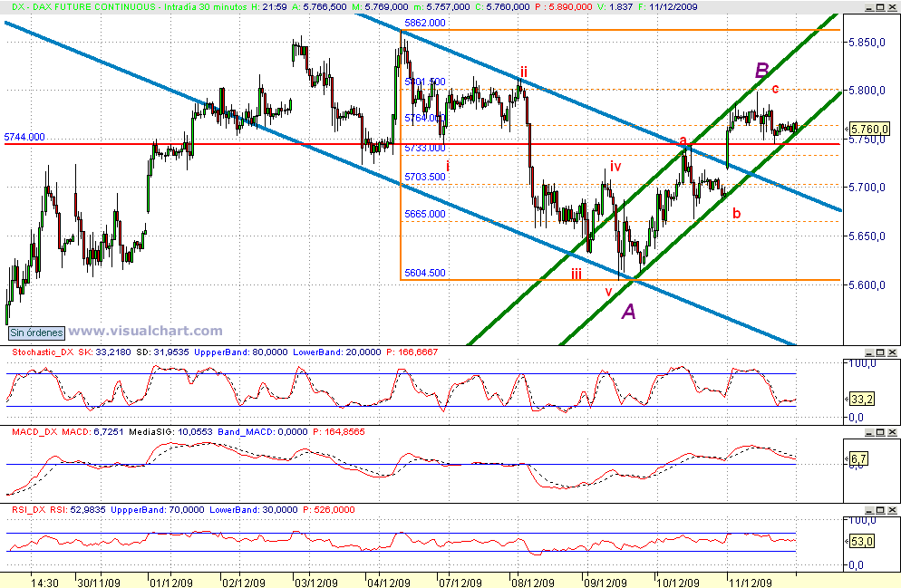This screenshot has width=901, height=588.
Task: Click the 5.650,0 price axis label
Action: 867,236
